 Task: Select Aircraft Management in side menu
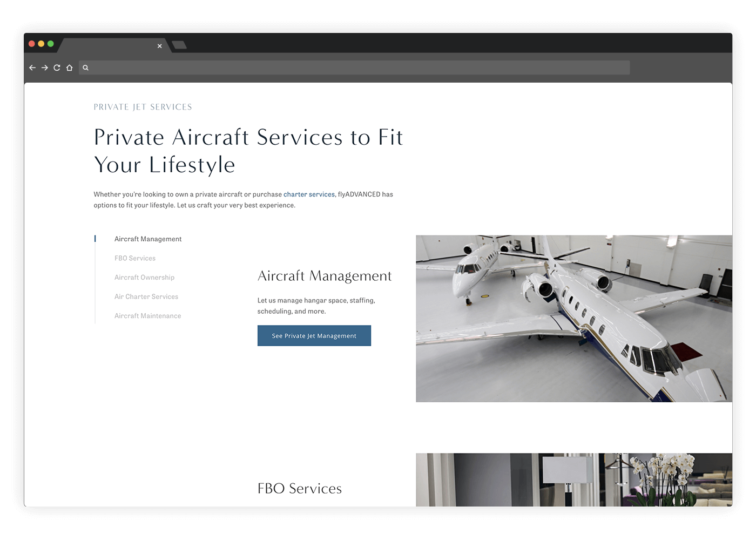(148, 239)
